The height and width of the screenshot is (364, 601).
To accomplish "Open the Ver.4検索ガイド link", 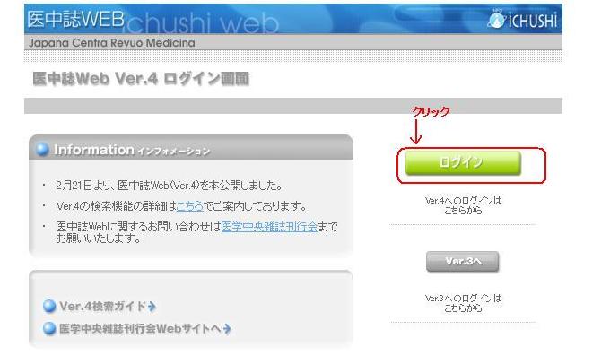I will point(103,306).
